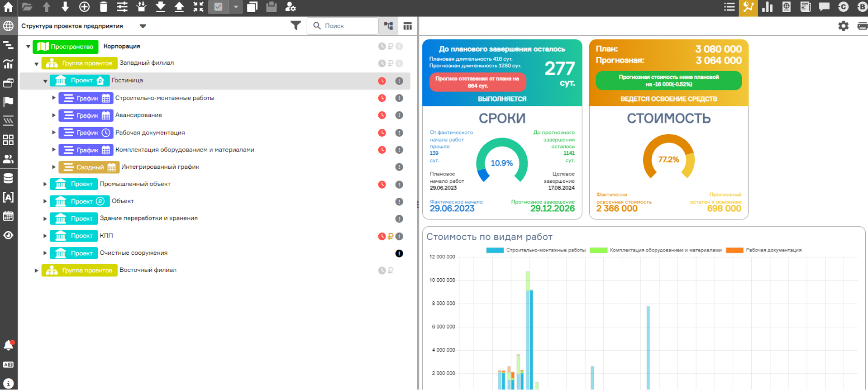Open the news tab icon
Viewport: 868px width, 390px height.
pyautogui.click(x=806, y=7)
